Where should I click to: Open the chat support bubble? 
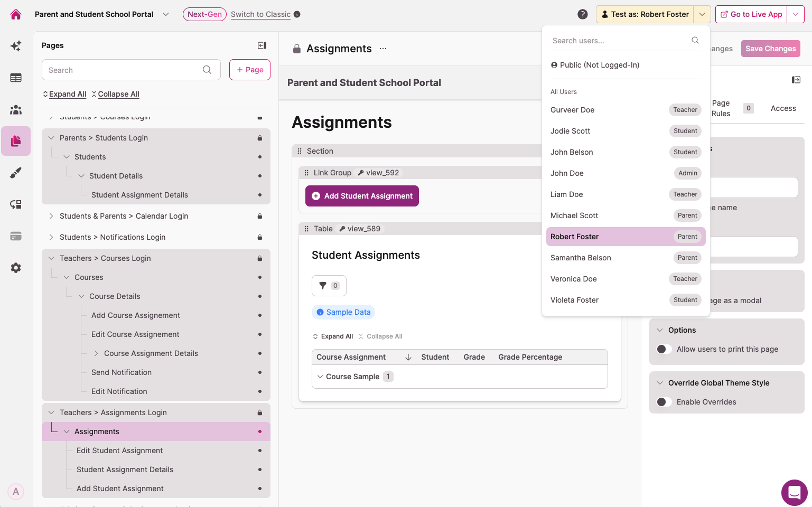794,492
